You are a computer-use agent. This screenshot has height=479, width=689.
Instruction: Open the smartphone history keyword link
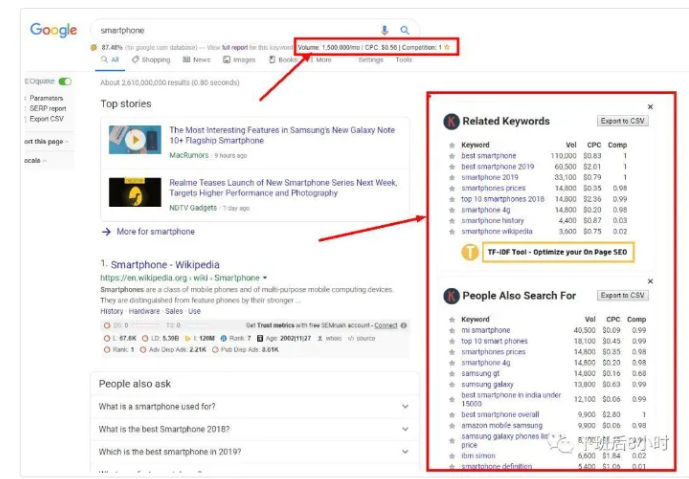[x=492, y=221]
